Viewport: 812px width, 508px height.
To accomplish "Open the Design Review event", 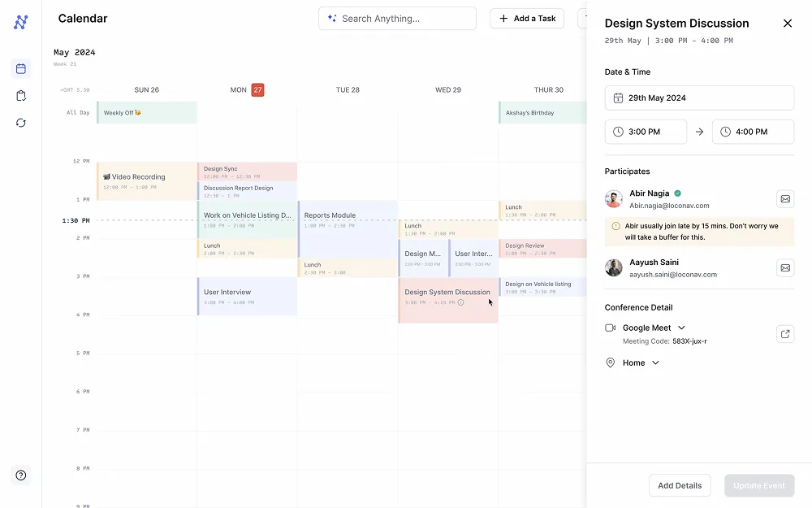I will [542, 249].
